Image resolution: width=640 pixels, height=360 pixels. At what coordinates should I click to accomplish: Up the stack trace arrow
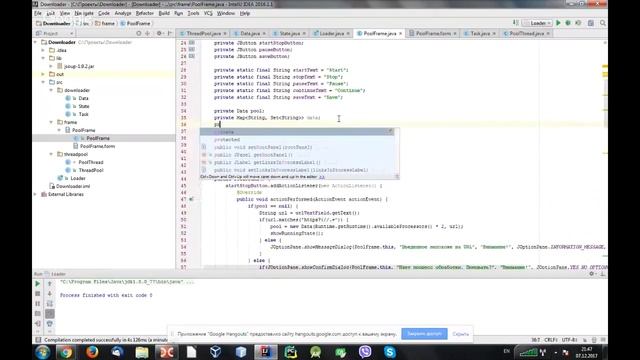click(50, 284)
